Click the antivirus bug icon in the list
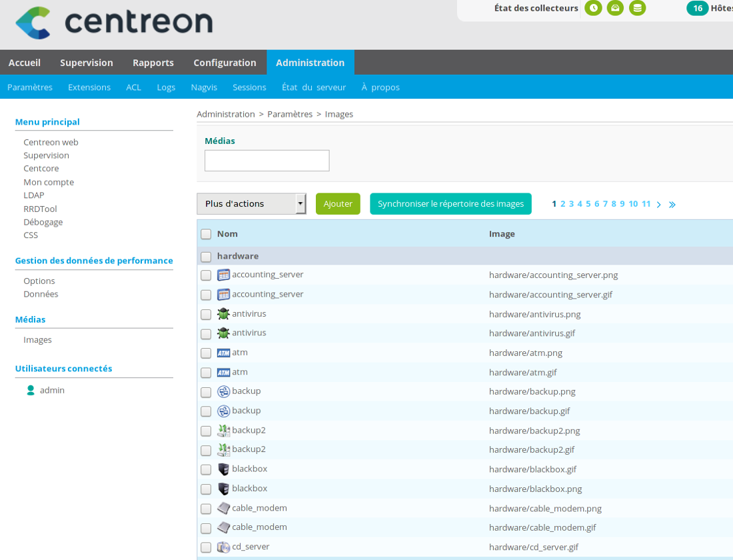Viewport: 733px width, 560px height. click(223, 313)
